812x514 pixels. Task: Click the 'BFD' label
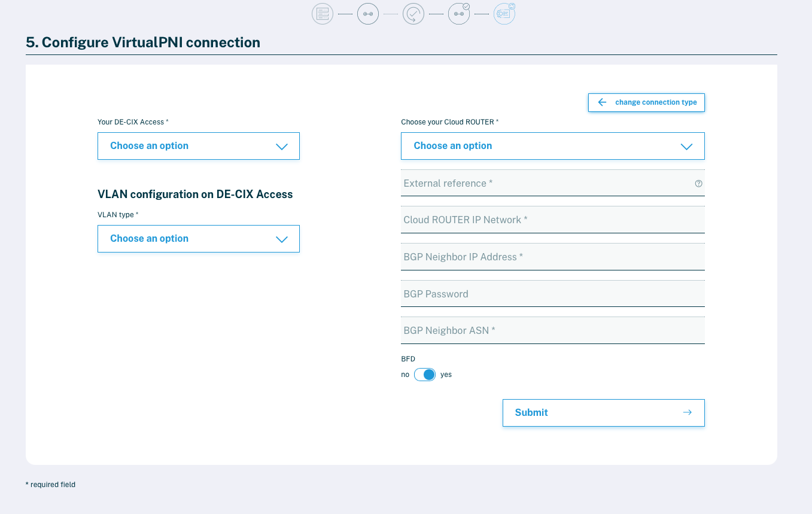tap(408, 359)
